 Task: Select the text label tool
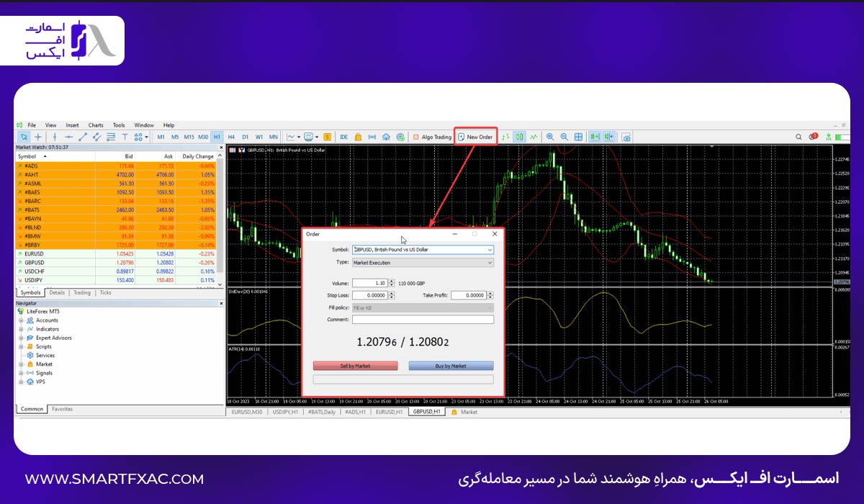125,137
